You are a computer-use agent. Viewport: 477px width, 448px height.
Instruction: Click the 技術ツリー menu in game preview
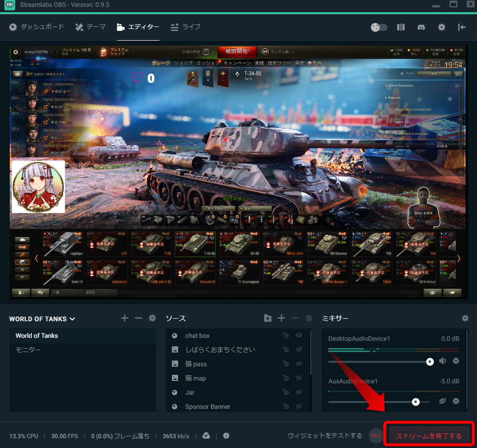279,63
